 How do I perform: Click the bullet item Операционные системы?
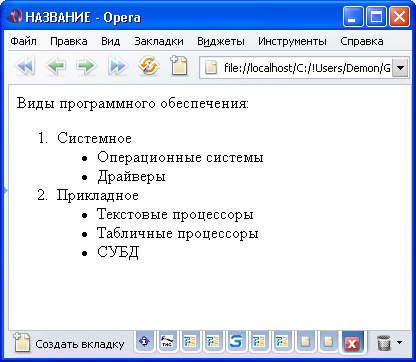point(180,157)
